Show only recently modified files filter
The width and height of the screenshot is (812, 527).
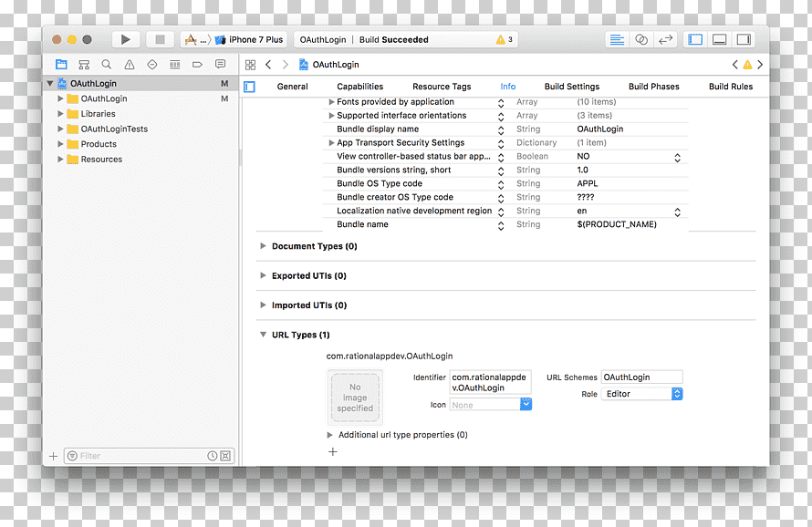click(x=213, y=456)
